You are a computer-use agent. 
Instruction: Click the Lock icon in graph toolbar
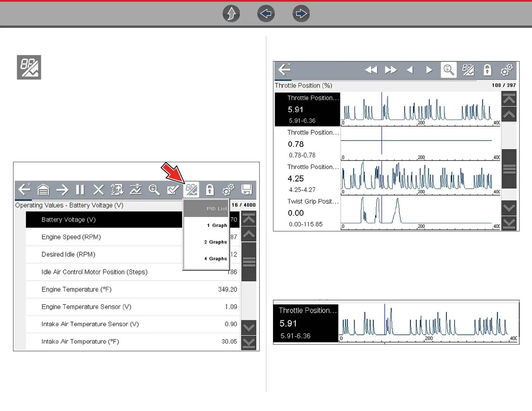(487, 70)
